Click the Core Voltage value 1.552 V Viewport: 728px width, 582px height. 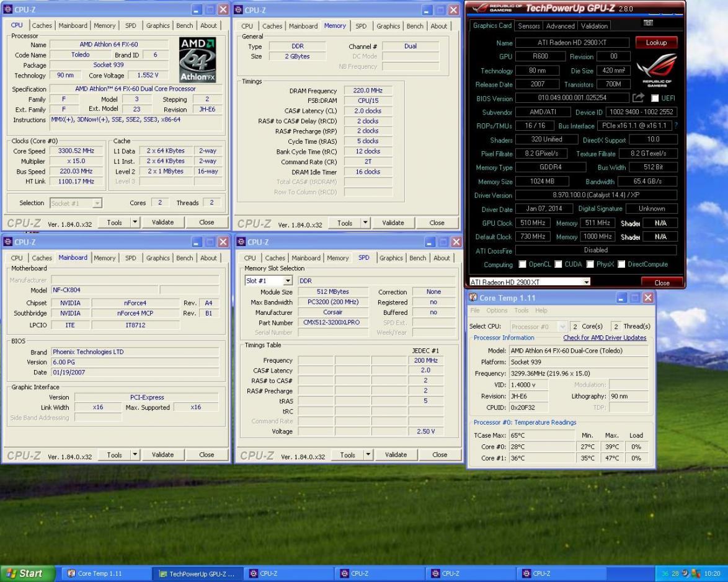point(148,75)
